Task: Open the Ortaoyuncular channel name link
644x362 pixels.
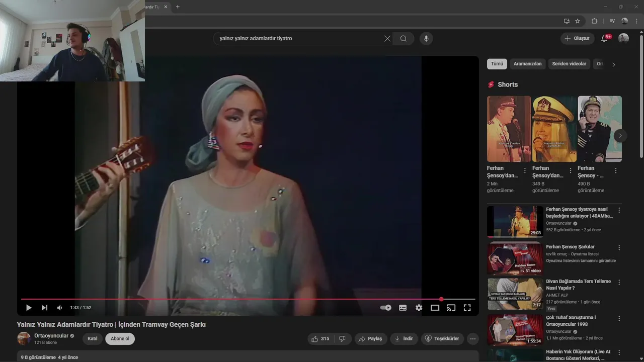Action: click(x=51, y=336)
